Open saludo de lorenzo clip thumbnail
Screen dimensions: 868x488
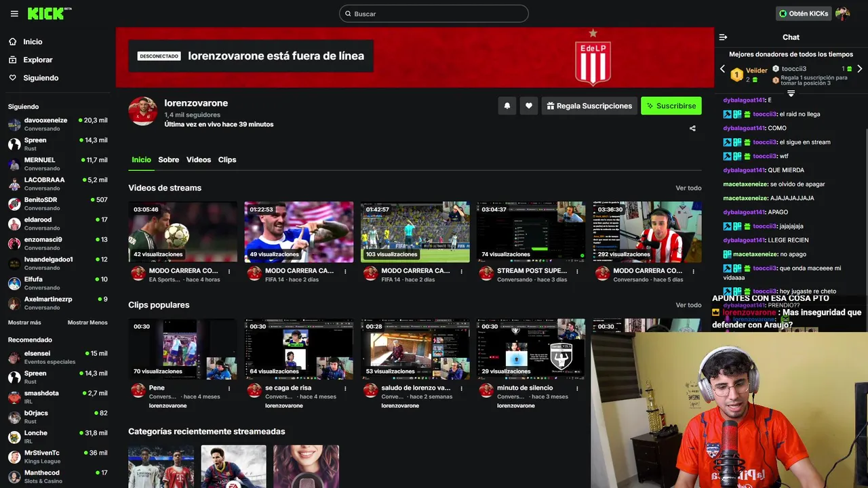click(415, 349)
